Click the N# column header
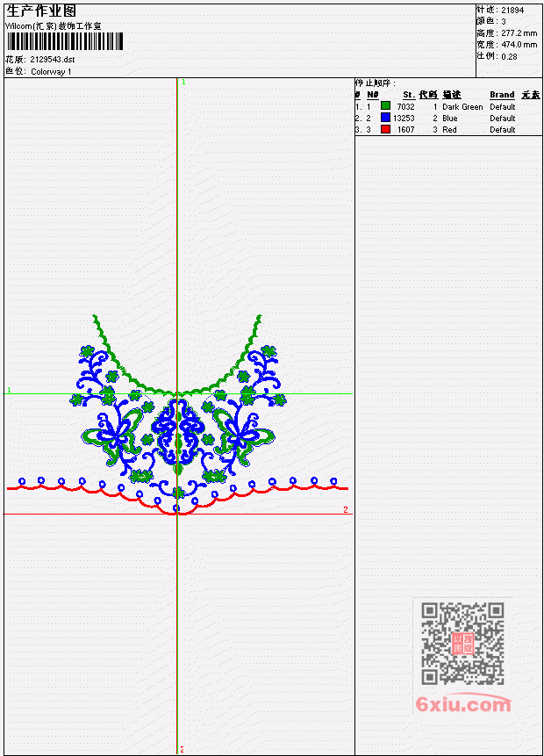This screenshot has width=544, height=756. coord(372,95)
